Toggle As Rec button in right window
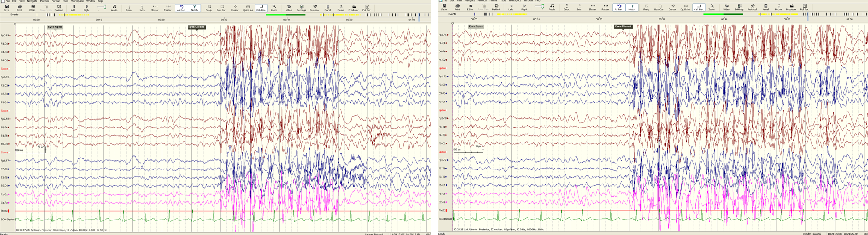This screenshot has width=868, height=235. [618, 7]
